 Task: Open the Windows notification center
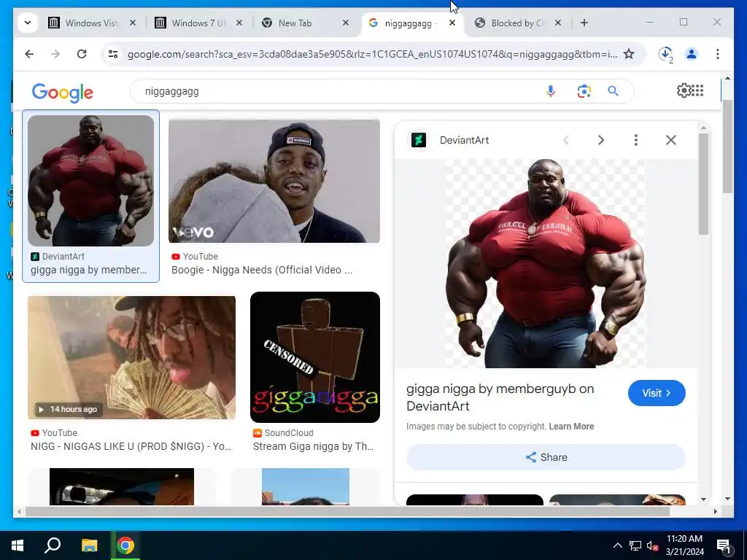coord(723,545)
